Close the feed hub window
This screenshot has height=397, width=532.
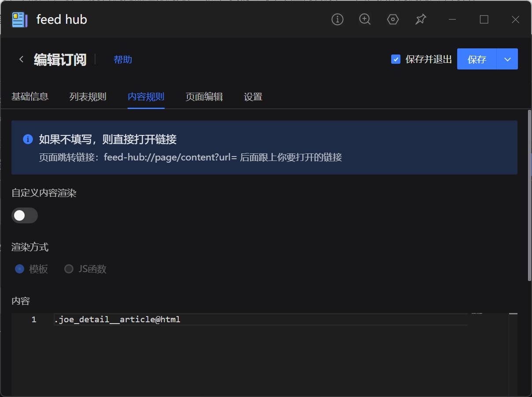click(x=516, y=19)
